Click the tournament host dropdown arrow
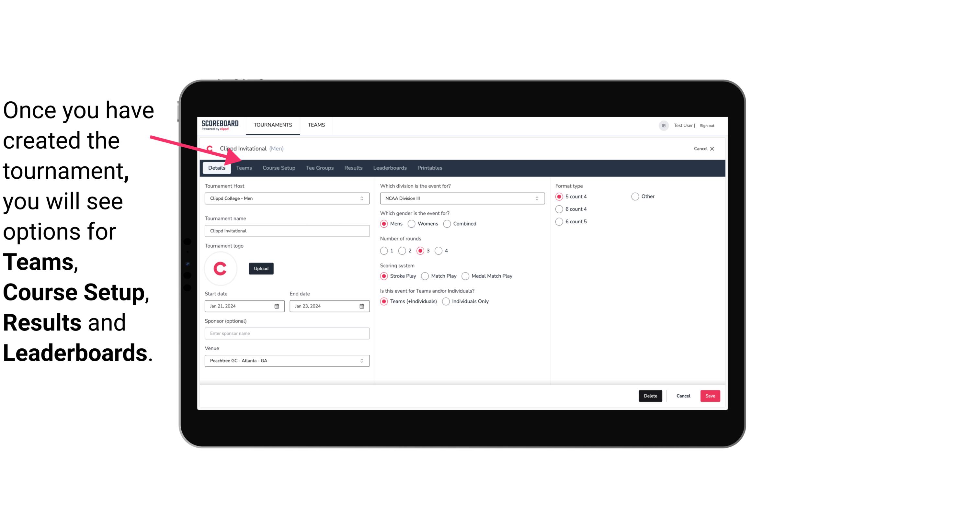Viewport: 980px width, 527px height. [x=362, y=198]
